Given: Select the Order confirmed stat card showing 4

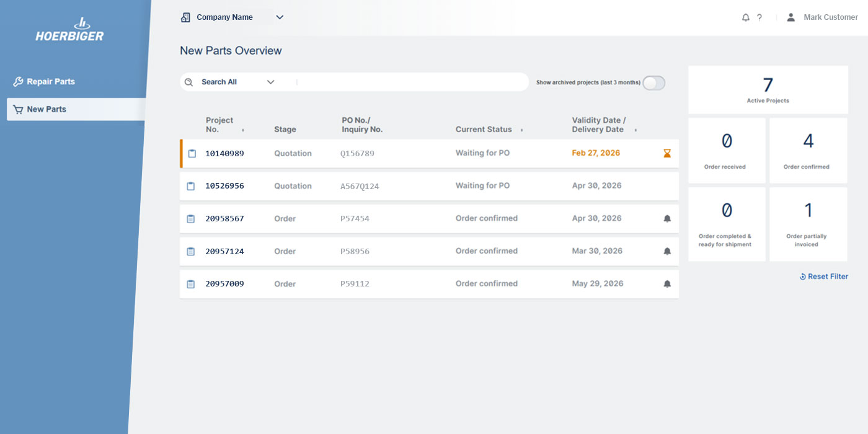Looking at the screenshot, I should (x=808, y=150).
